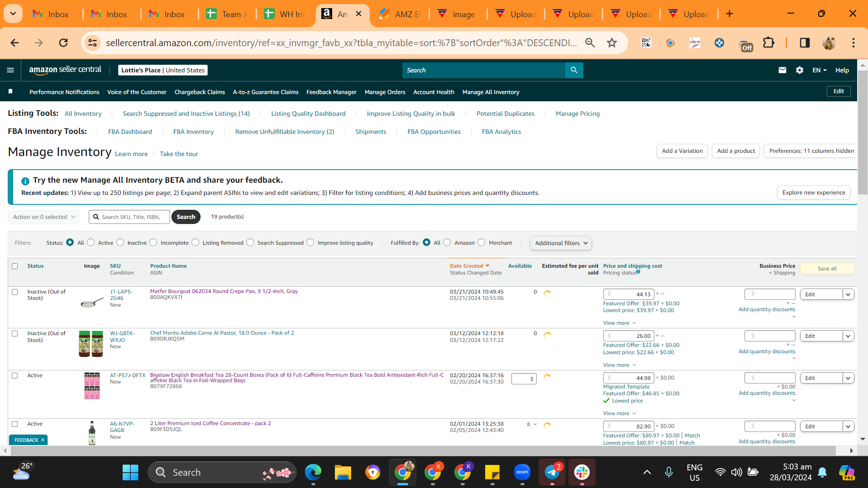Bookmark this page with the star icon

(x=612, y=43)
